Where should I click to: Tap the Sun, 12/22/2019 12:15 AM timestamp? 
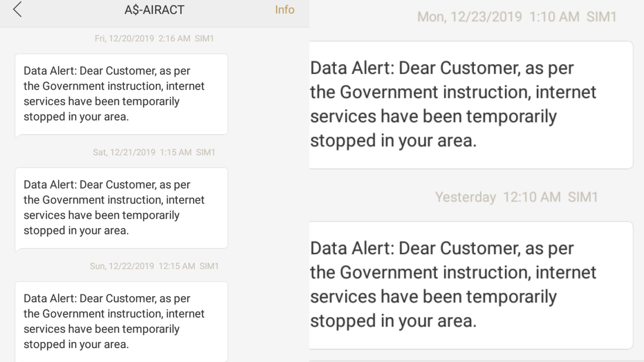142,266
